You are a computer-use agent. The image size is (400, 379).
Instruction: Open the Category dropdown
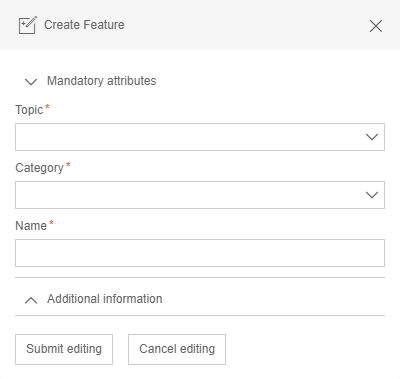click(x=200, y=195)
